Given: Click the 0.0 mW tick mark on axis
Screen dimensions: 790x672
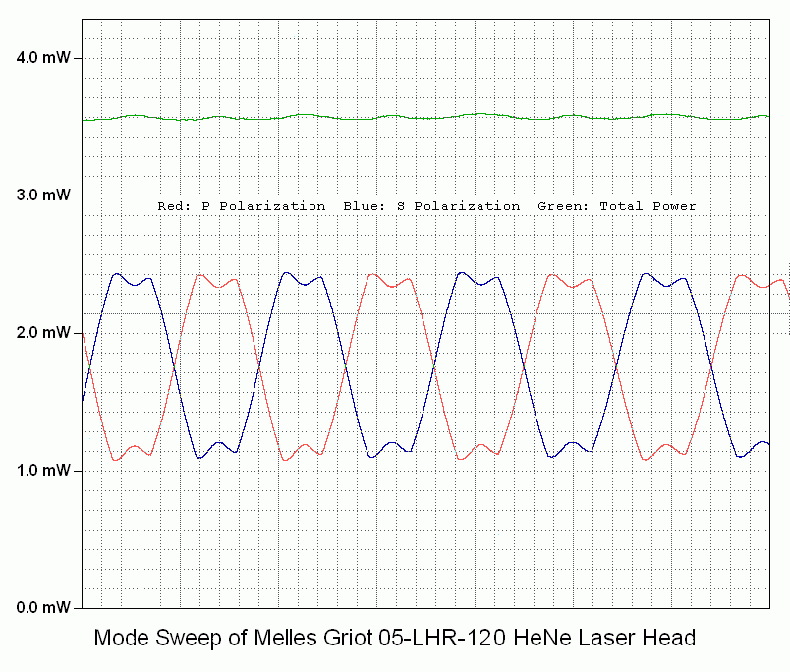Looking at the screenshot, I should coord(78,608).
